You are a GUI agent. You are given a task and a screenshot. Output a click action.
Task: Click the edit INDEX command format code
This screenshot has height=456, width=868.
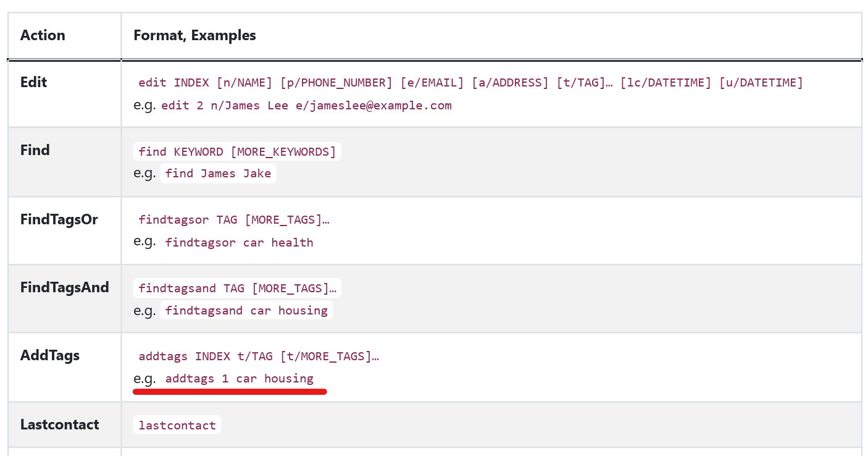point(470,83)
